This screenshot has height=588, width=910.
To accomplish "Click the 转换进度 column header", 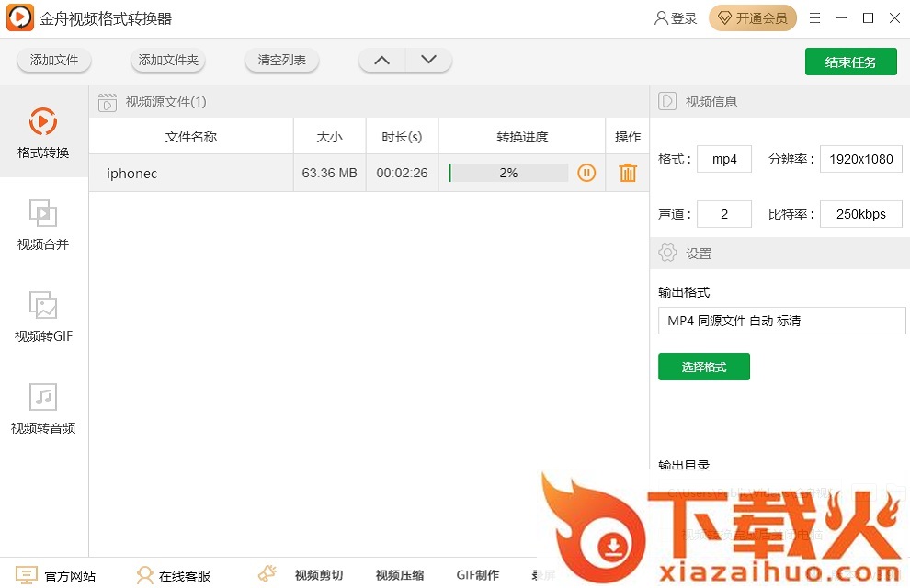I will point(522,137).
